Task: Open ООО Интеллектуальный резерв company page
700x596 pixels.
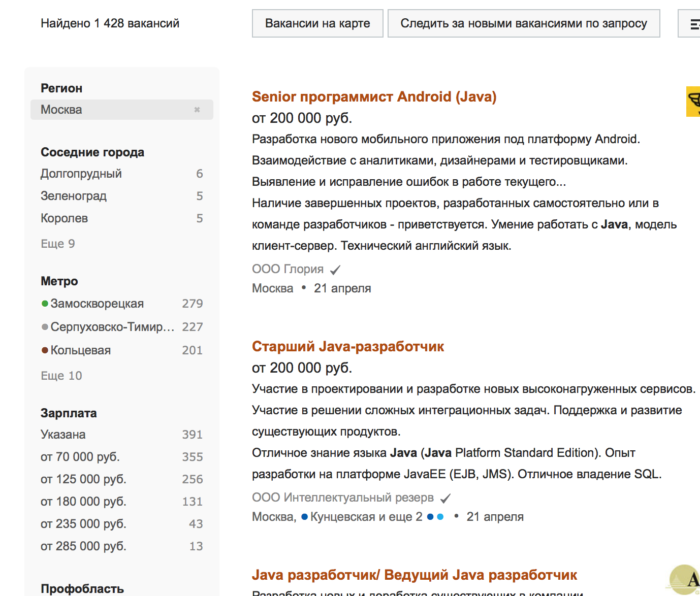Action: (x=343, y=498)
